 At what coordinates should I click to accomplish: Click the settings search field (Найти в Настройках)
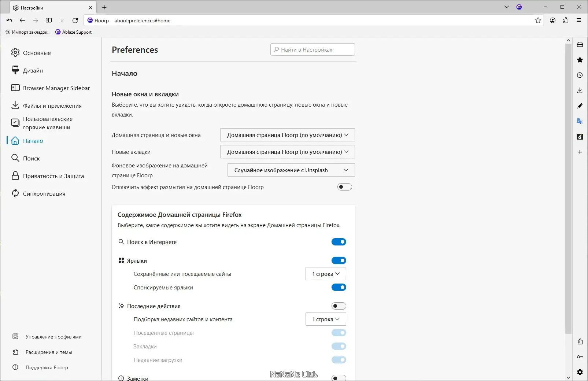pos(312,49)
